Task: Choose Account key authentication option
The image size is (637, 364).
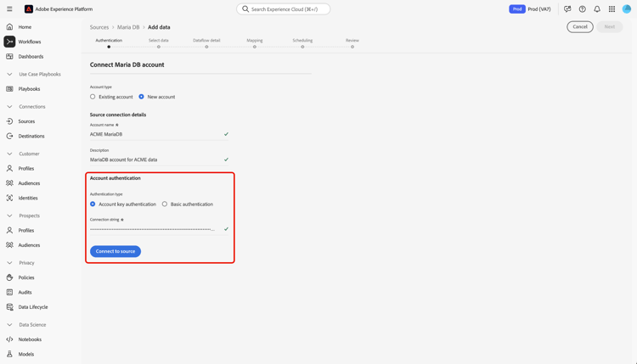Action: (x=93, y=204)
